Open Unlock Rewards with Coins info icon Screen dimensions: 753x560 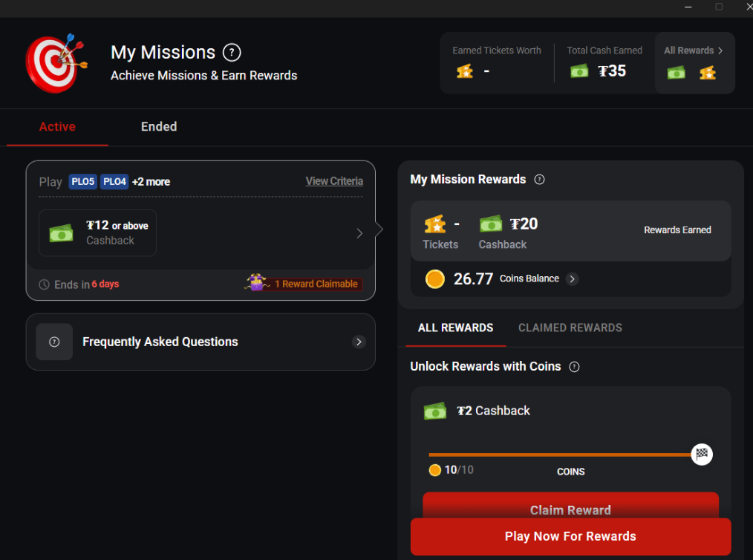(x=574, y=367)
